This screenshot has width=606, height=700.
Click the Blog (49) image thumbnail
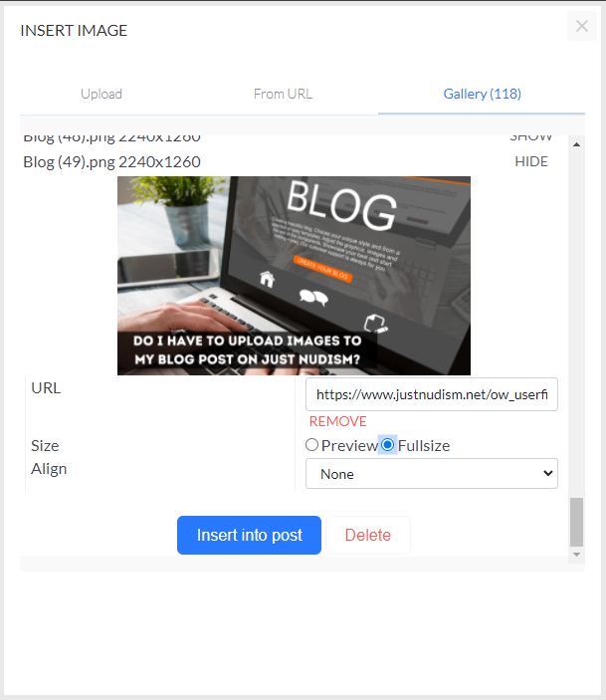point(294,276)
